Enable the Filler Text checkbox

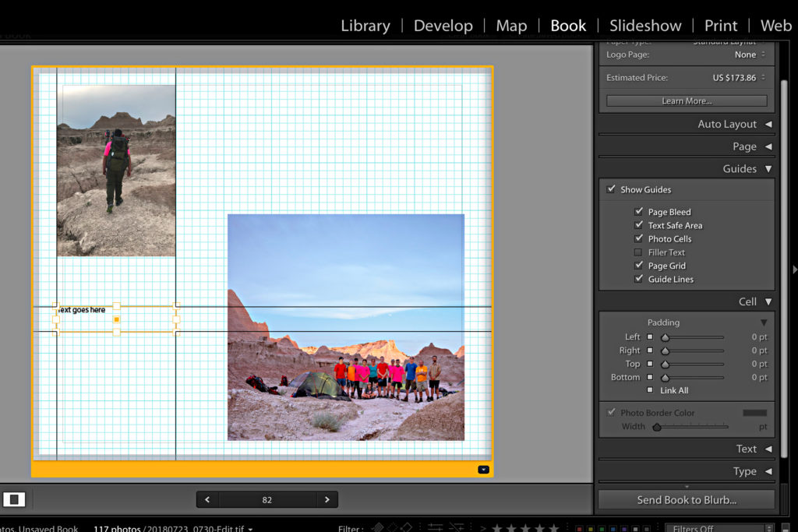[638, 252]
